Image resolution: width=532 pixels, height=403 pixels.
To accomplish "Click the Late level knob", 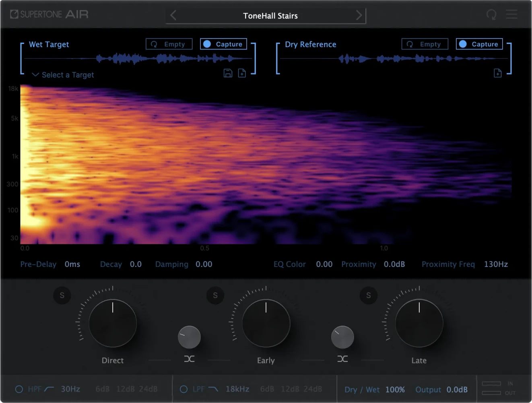I will pyautogui.click(x=419, y=323).
